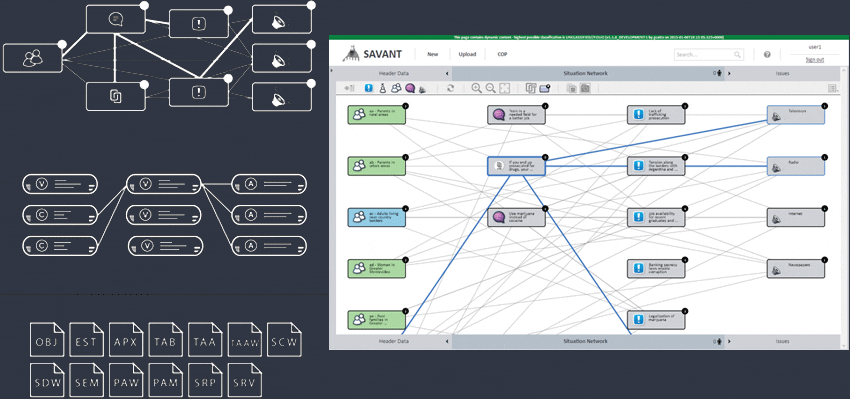Image resolution: width=850 pixels, height=399 pixels.
Task: Select the Internet media node
Action: pyautogui.click(x=796, y=217)
